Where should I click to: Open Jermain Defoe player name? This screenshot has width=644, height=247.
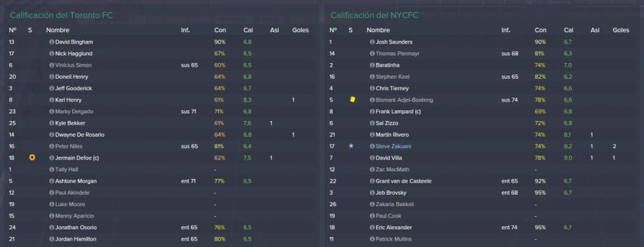(77, 158)
